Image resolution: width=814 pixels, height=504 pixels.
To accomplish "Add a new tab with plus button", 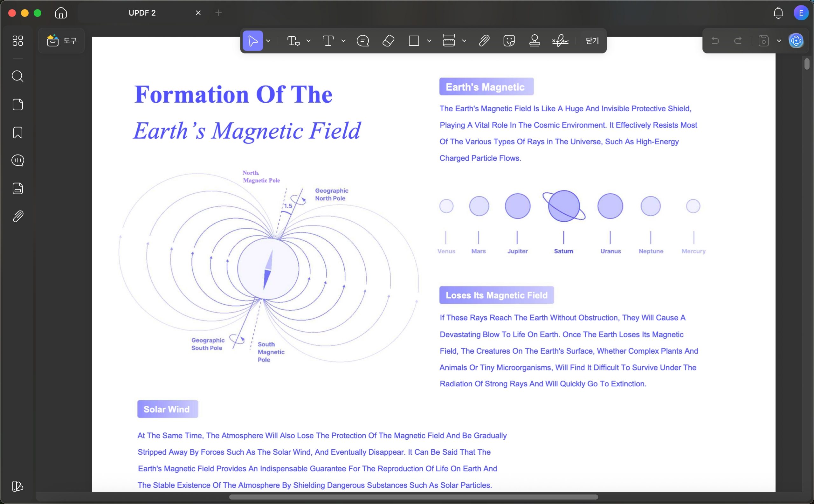I will click(219, 13).
